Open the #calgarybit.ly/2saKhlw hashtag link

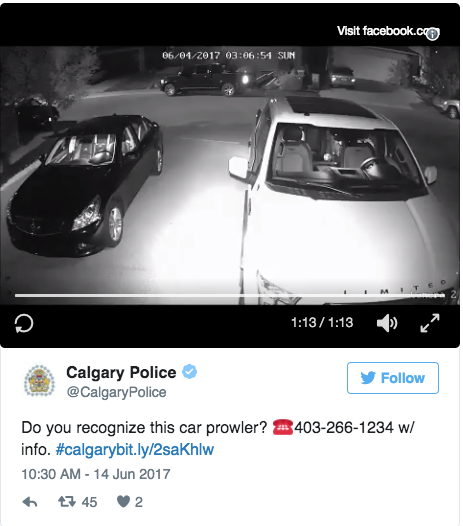[x=135, y=450]
